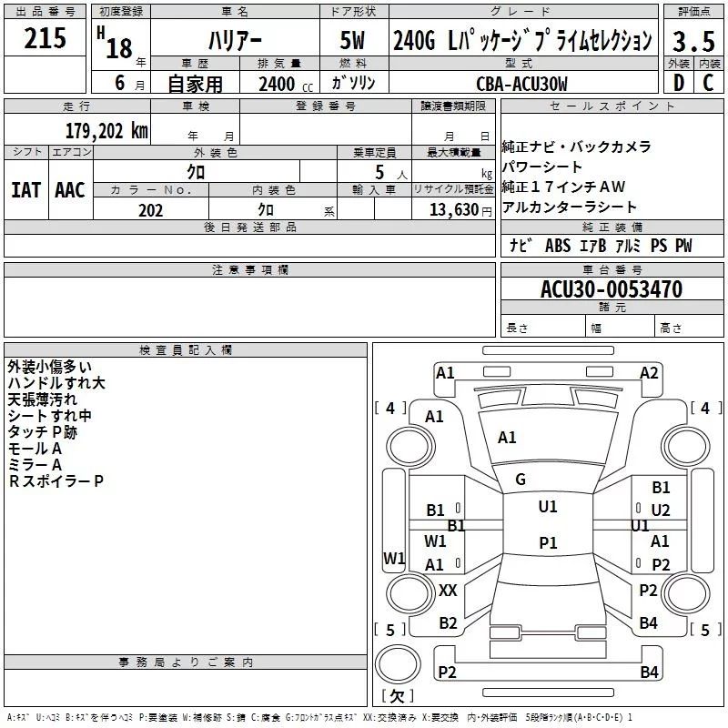The image size is (728, 728).
Task: Select the B2 mark on the rear quarter
Action: [448, 623]
